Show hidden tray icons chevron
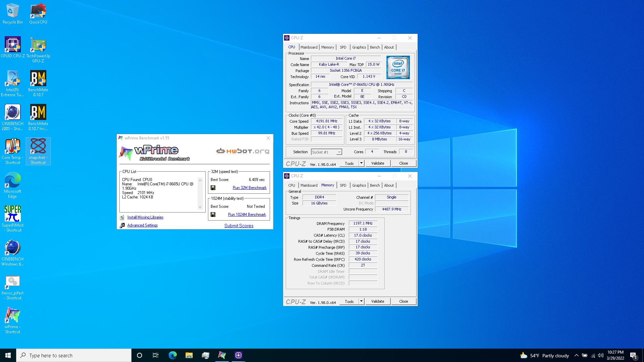 (x=576, y=356)
